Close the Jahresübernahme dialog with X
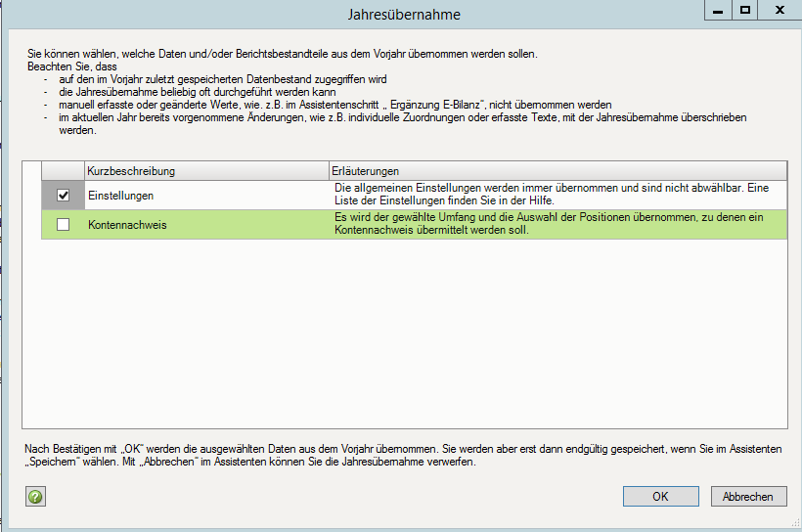 point(780,11)
